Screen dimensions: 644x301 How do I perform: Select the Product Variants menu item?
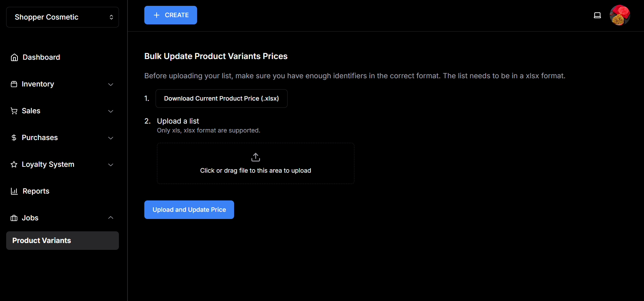pyautogui.click(x=62, y=241)
